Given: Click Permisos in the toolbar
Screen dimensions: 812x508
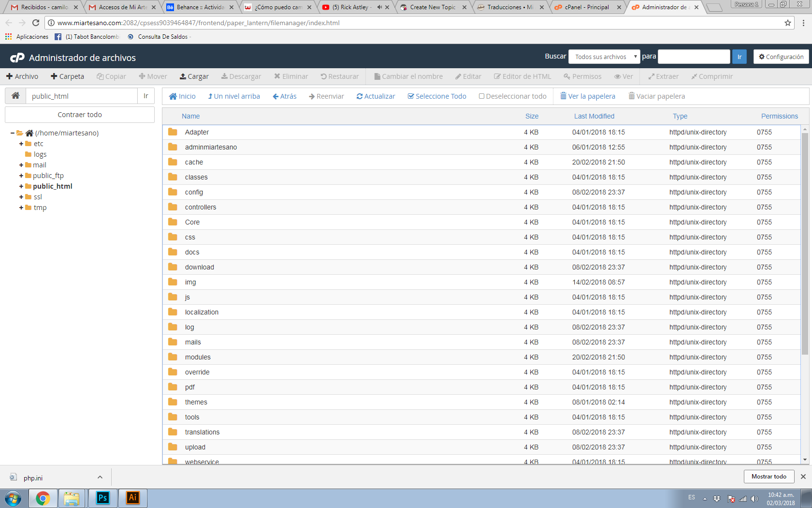Looking at the screenshot, I should pos(582,76).
